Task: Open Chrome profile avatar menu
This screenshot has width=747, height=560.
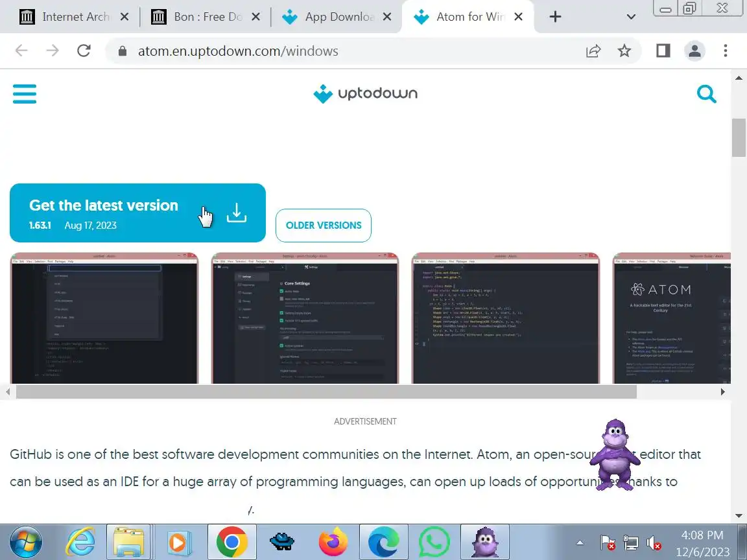Action: pyautogui.click(x=694, y=51)
